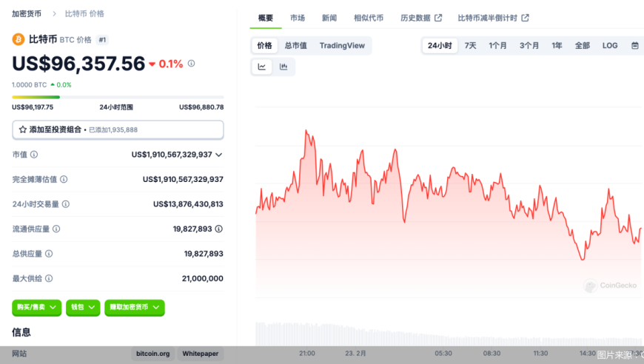Open the 赚取加密货币 dropdown

pos(135,307)
